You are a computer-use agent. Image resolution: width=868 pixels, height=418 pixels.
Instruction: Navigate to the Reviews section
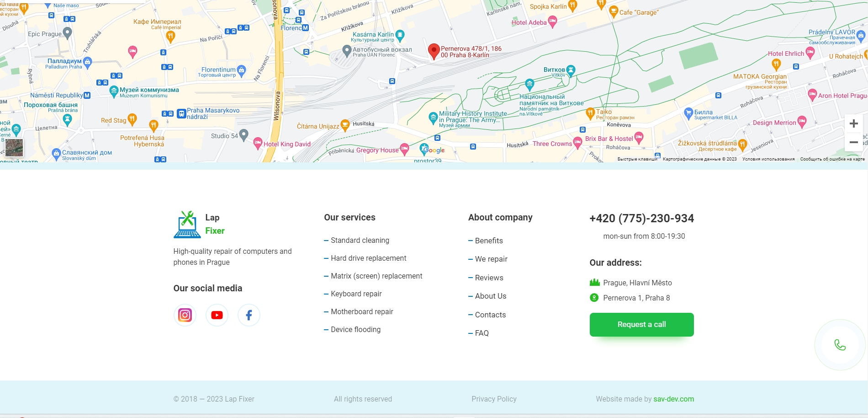tap(489, 278)
